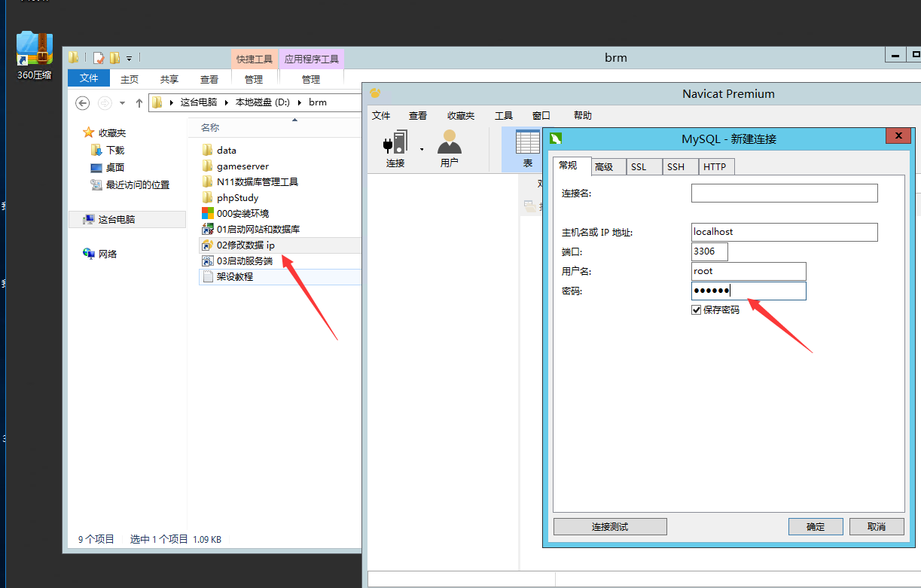Click 这台电脑 in the address path
The height and width of the screenshot is (588, 921).
pyautogui.click(x=199, y=102)
